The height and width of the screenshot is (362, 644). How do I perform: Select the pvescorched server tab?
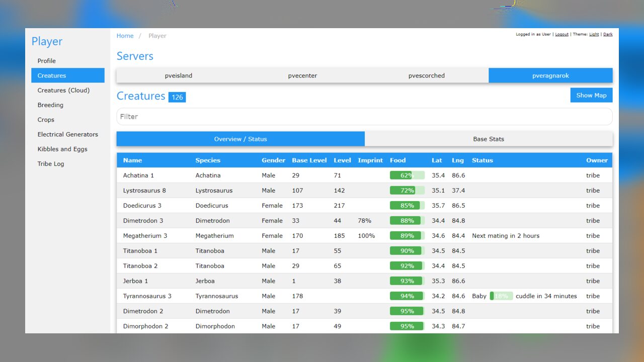point(427,76)
